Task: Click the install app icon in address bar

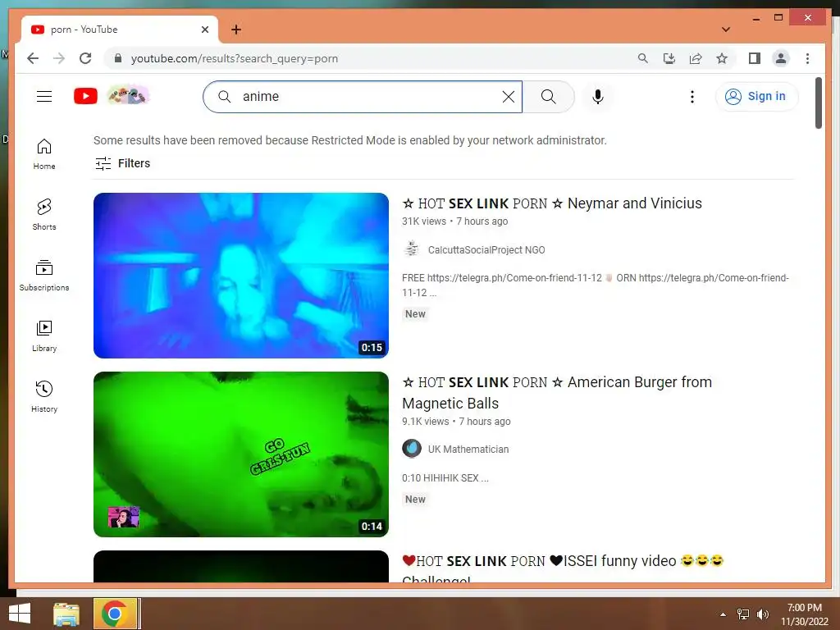Action: [669, 58]
